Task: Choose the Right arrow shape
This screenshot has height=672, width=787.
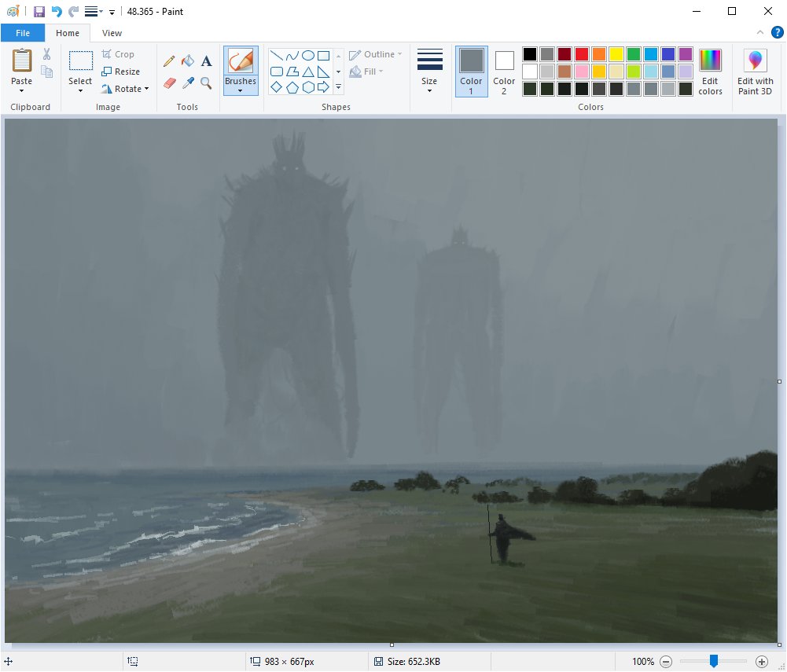Action: (324, 87)
